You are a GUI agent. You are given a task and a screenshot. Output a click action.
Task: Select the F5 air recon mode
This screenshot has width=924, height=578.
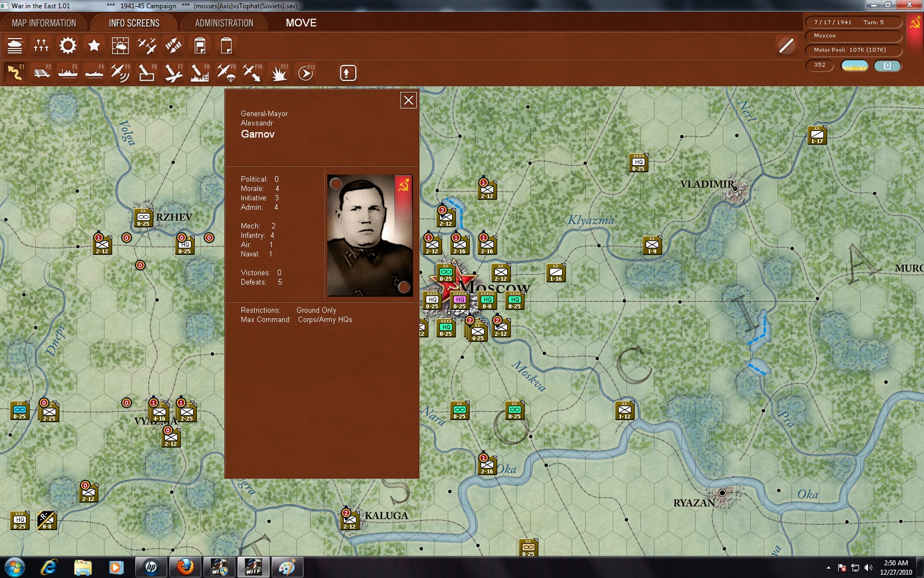click(x=120, y=73)
